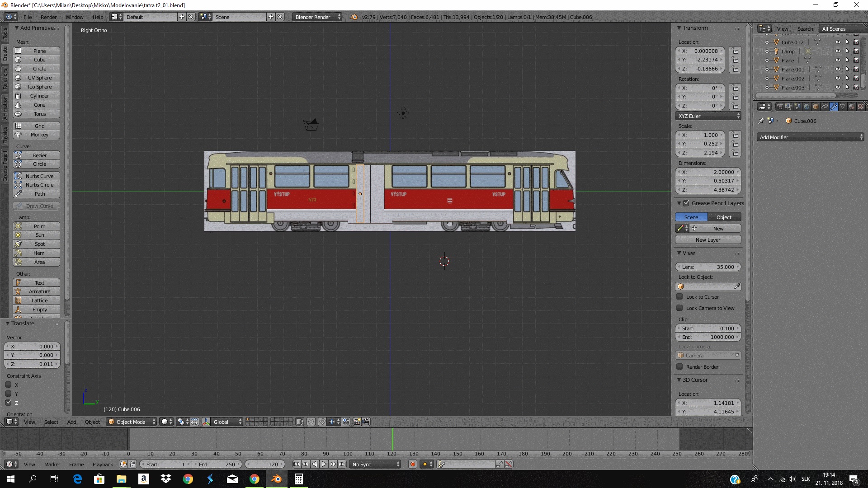Enable the Lock to Cursor checkbox

(x=679, y=297)
